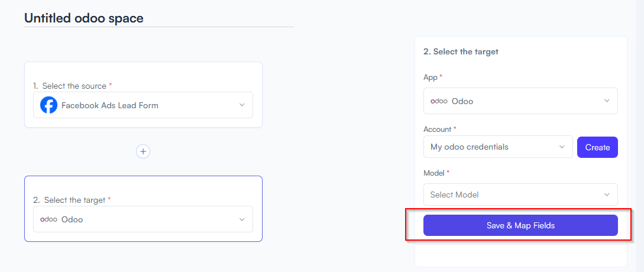Open App dropdown chevron in right panel

click(x=607, y=101)
